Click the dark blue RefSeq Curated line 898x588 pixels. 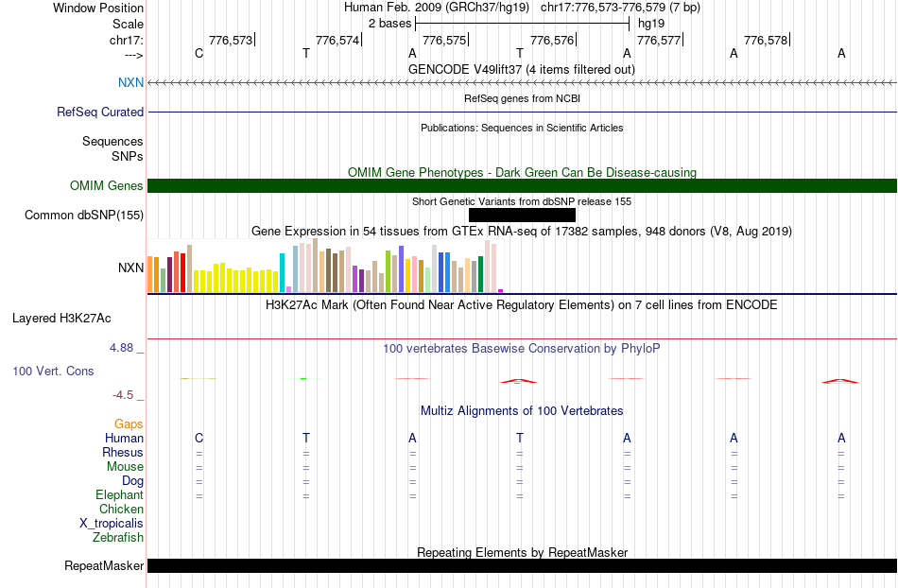(x=522, y=112)
